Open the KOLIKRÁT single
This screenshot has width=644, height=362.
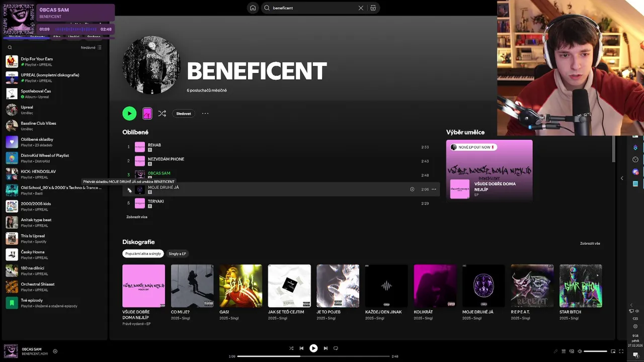(435, 286)
